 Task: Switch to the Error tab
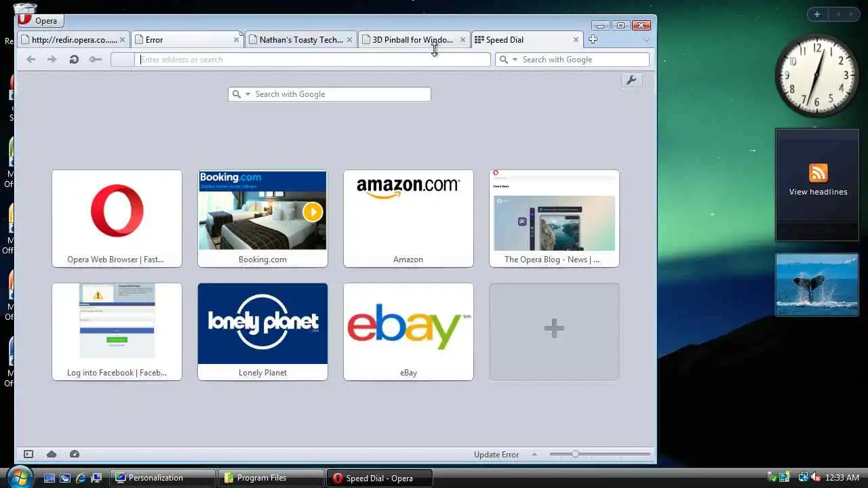[x=187, y=40]
